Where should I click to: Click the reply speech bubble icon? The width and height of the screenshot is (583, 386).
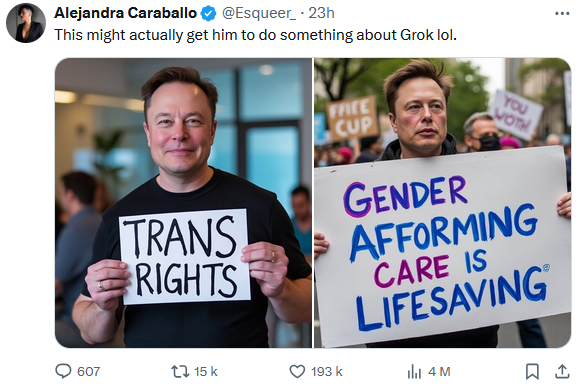coord(63,371)
